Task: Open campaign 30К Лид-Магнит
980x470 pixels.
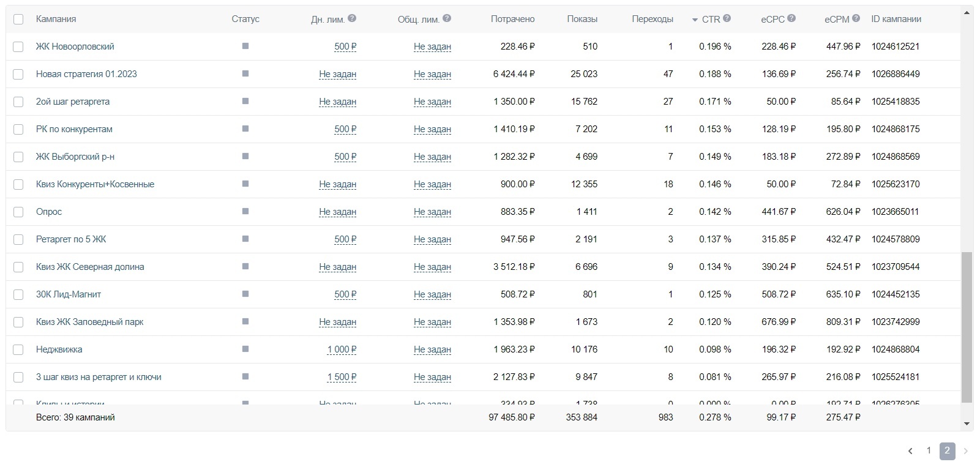Action: pos(69,294)
